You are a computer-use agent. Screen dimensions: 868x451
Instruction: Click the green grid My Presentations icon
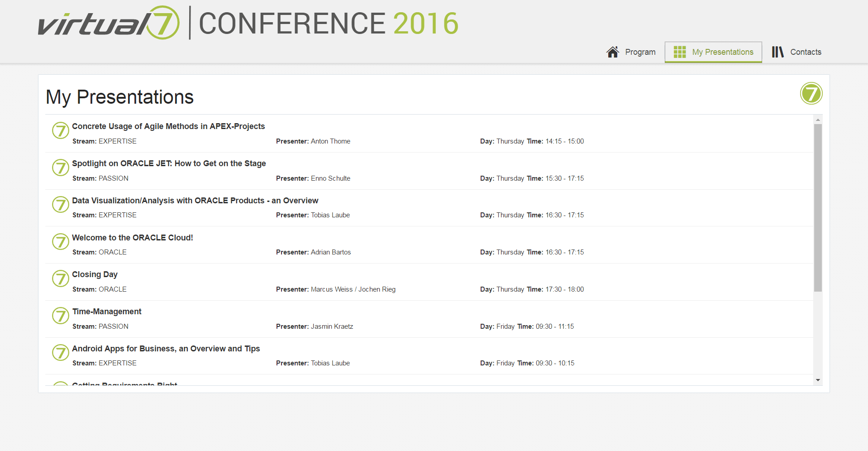click(x=679, y=52)
